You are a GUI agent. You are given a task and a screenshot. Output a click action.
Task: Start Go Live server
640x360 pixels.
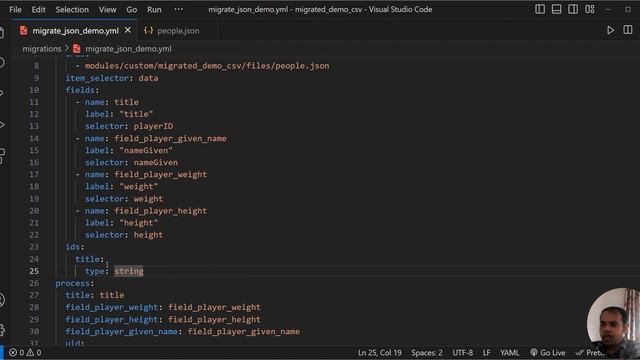[548, 353]
